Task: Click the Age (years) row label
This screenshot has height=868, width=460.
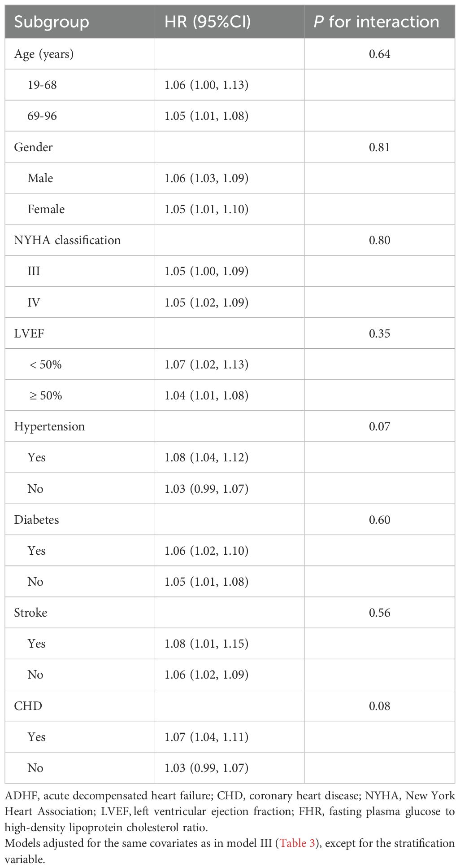Action: coord(44,54)
